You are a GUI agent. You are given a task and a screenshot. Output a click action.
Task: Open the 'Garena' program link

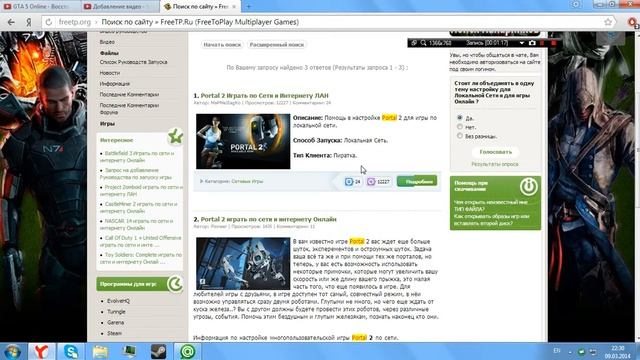(116, 322)
